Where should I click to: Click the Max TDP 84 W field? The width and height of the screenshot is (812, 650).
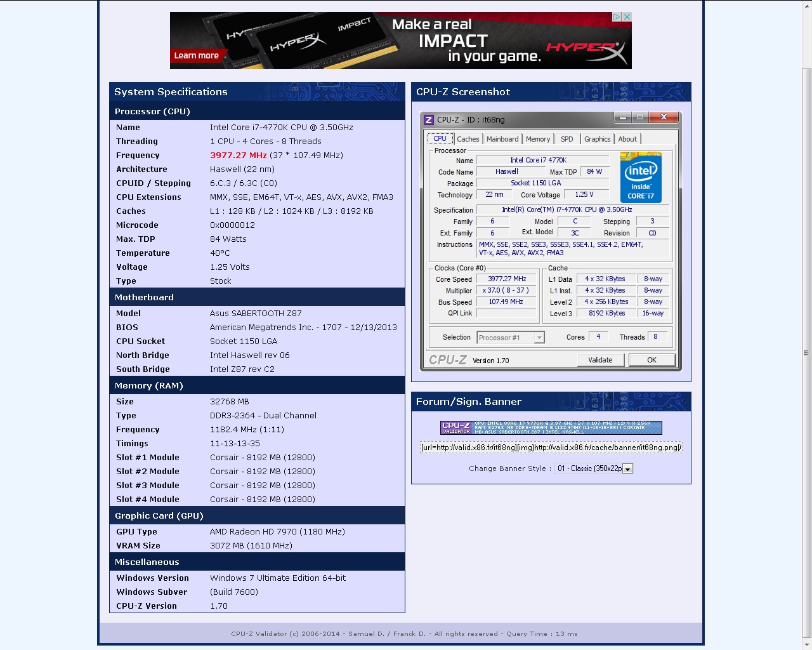594,172
